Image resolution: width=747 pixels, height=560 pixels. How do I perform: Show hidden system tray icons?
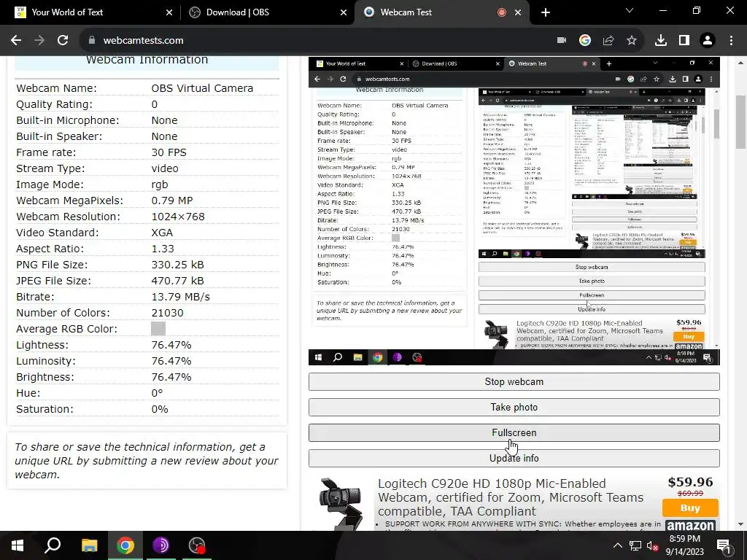coord(617,545)
